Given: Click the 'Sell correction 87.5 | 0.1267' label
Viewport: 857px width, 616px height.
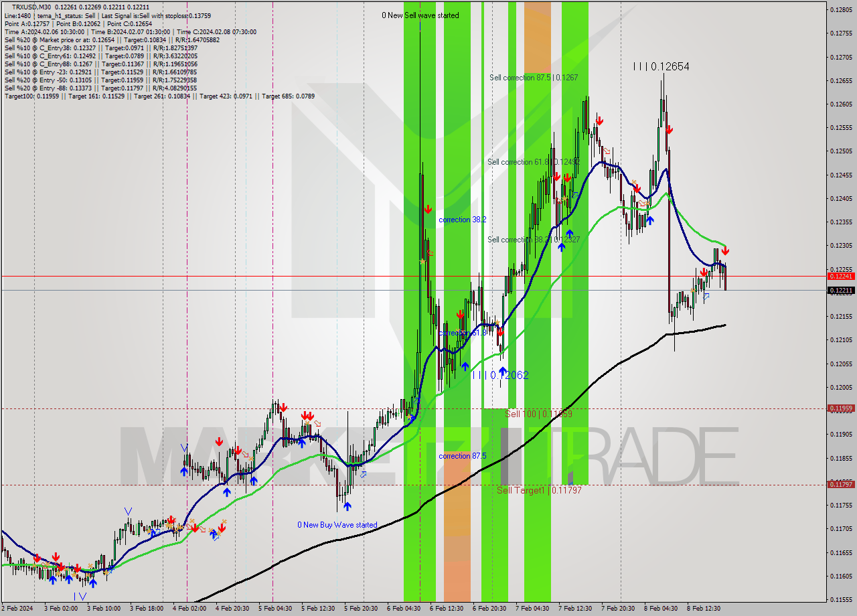Looking at the screenshot, I should (534, 78).
